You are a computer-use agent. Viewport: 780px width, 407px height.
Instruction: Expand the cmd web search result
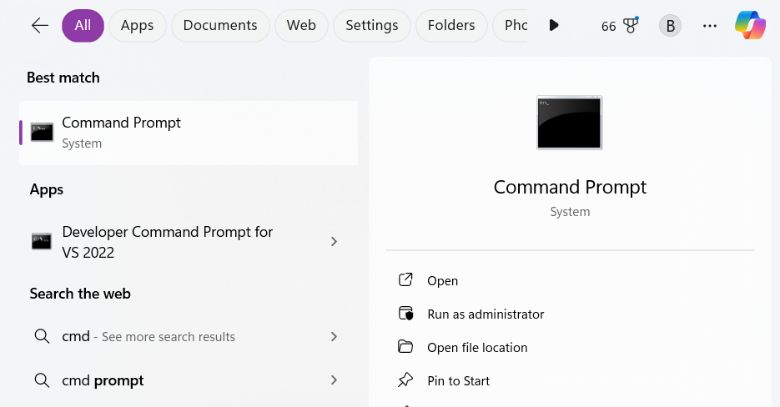coord(334,337)
